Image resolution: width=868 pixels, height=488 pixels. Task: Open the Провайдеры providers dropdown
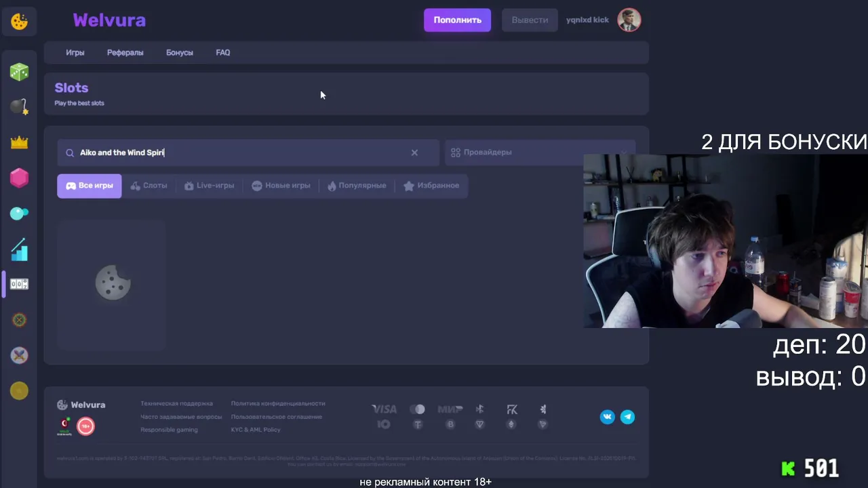point(540,152)
